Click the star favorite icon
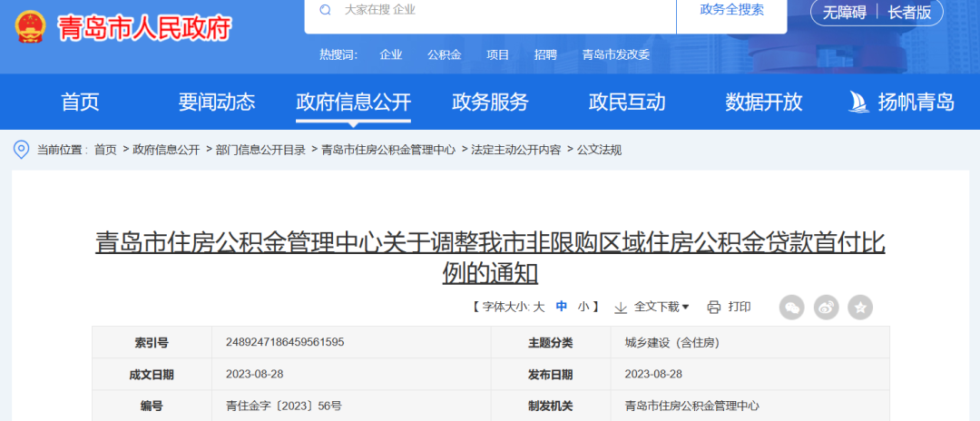 859,307
